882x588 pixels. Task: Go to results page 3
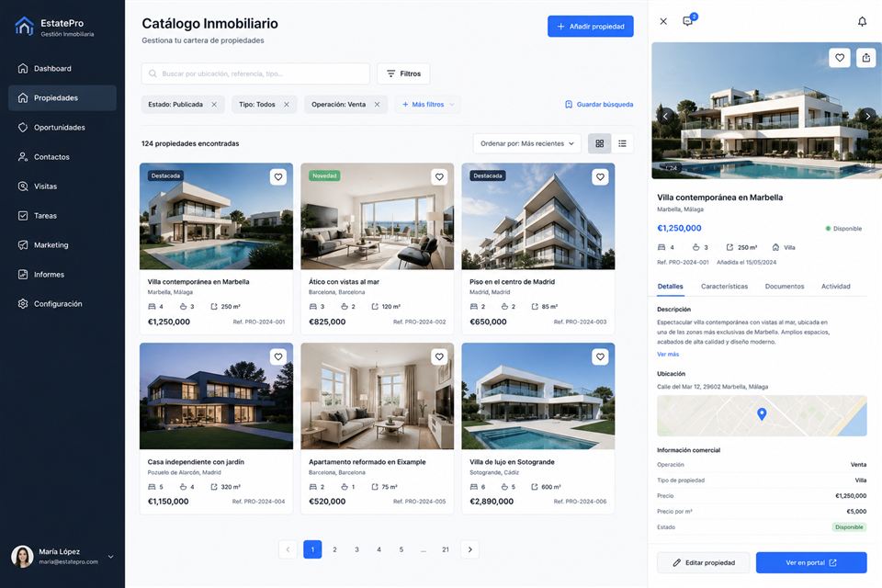(x=356, y=549)
